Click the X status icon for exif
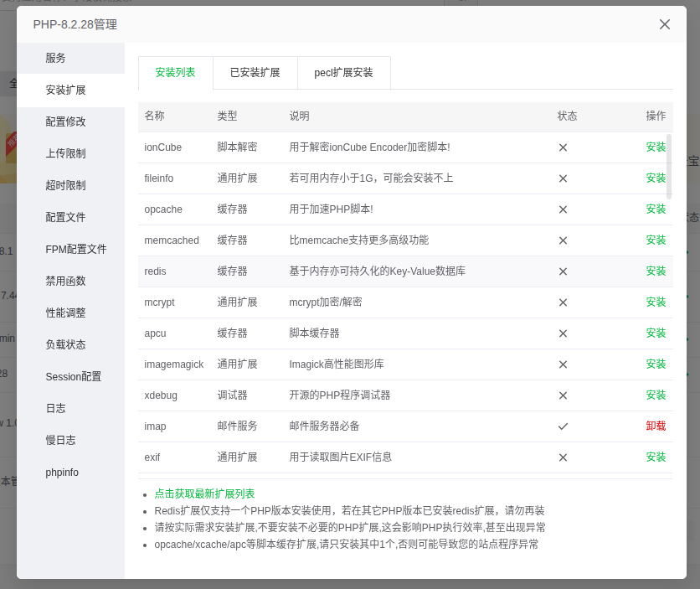 pos(563,457)
